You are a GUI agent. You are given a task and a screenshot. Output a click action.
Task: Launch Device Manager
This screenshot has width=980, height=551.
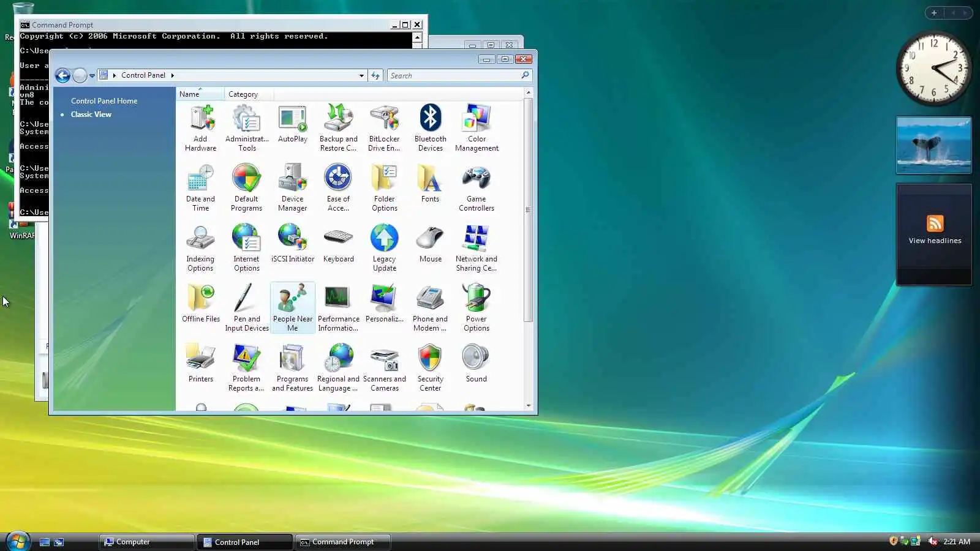(x=293, y=188)
